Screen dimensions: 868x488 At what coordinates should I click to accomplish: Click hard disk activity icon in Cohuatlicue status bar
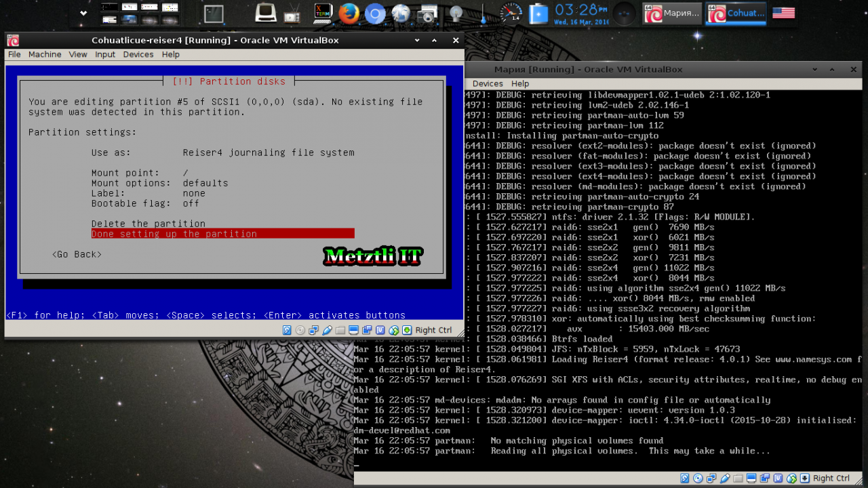point(287,330)
